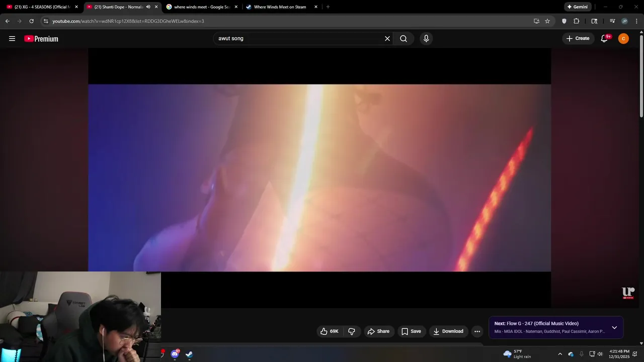The image size is (644, 362).
Task: Install app icon in address bar
Action: tap(536, 21)
